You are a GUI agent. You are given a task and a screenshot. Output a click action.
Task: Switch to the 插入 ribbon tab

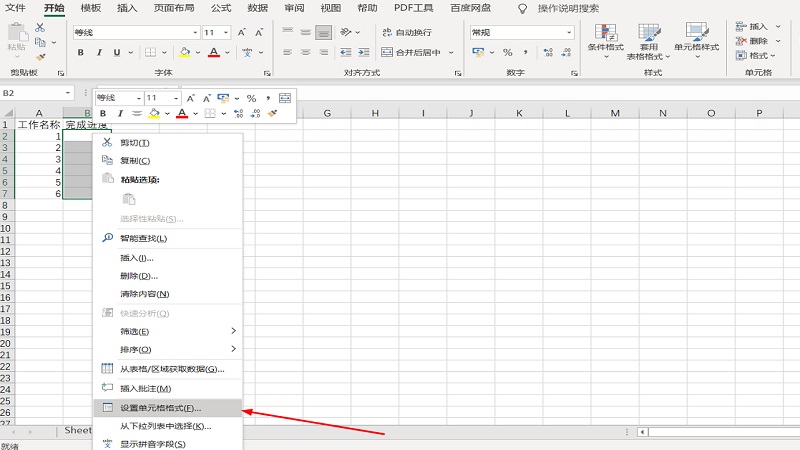tap(127, 8)
